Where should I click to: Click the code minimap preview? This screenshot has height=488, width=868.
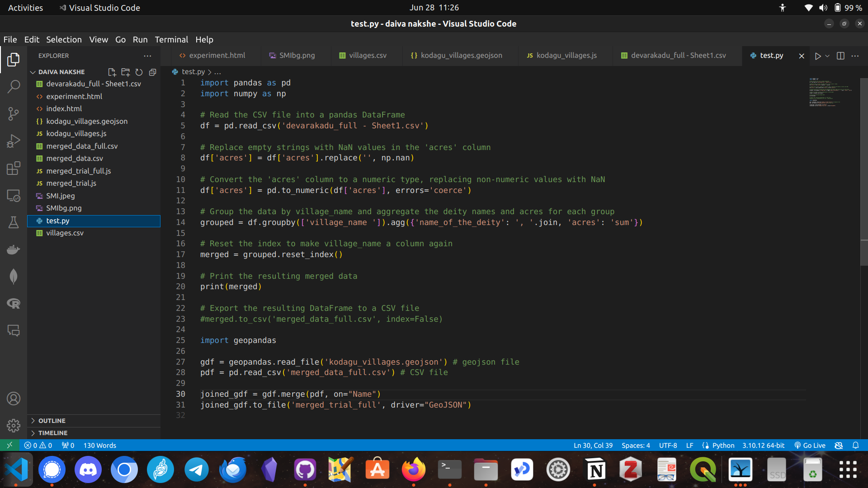(x=830, y=92)
